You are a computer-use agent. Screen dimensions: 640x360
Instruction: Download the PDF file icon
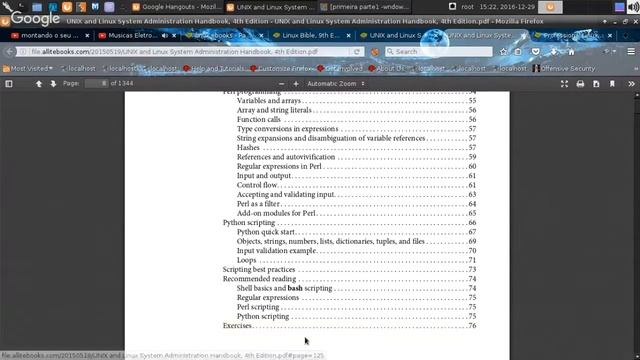click(596, 84)
